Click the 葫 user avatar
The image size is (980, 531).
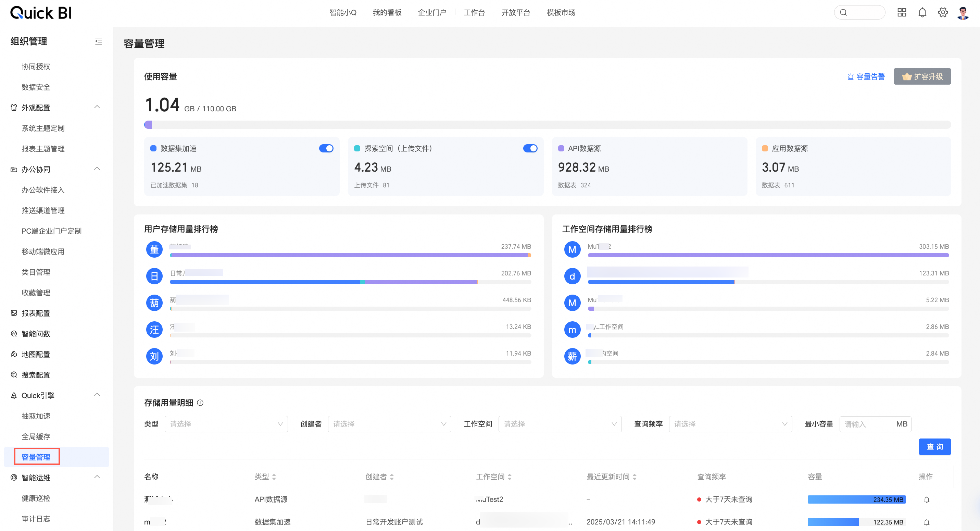[x=154, y=303]
